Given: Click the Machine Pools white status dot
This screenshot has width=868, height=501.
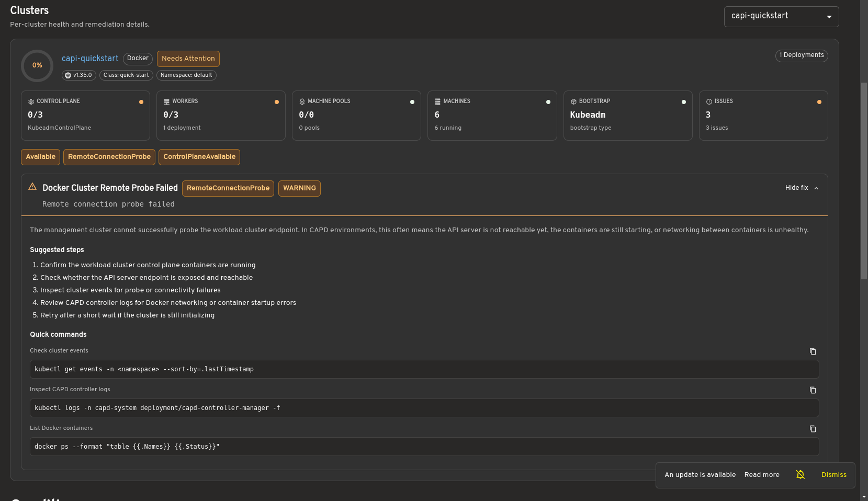Looking at the screenshot, I should pos(412,102).
